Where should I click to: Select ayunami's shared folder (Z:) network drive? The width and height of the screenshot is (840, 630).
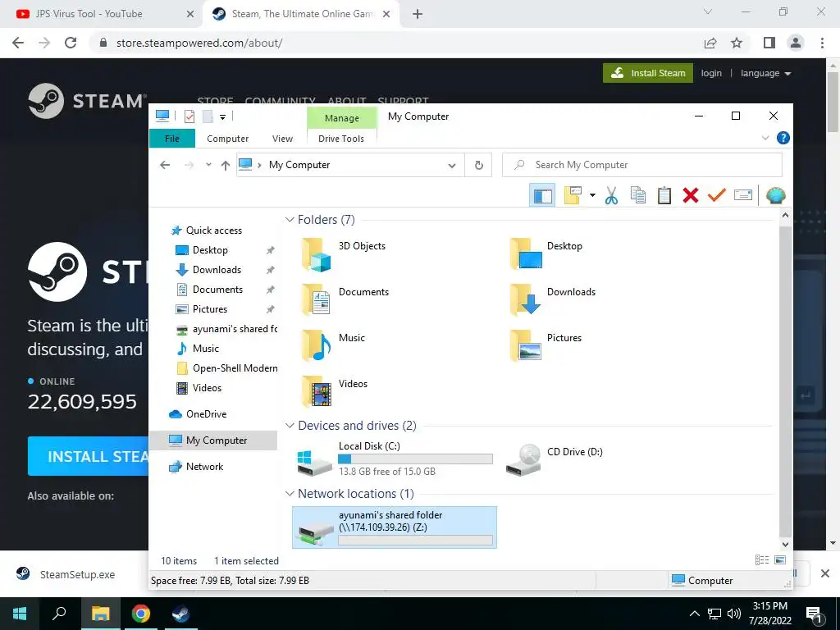(x=395, y=527)
